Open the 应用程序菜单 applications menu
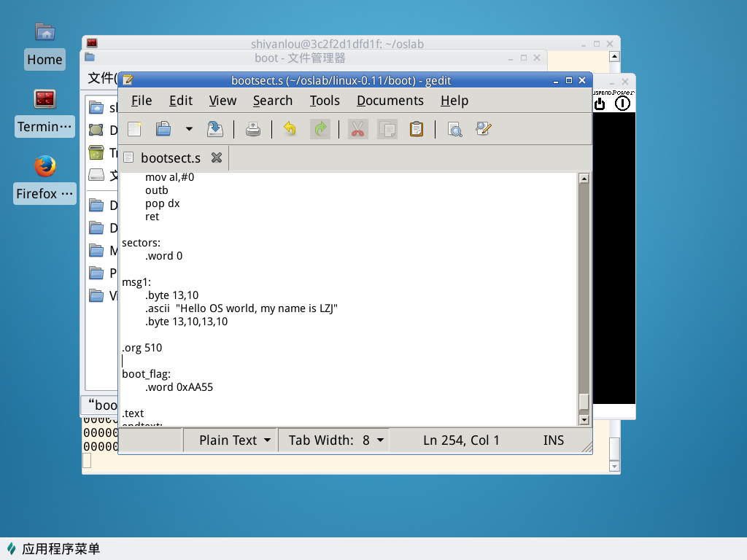 [53, 549]
